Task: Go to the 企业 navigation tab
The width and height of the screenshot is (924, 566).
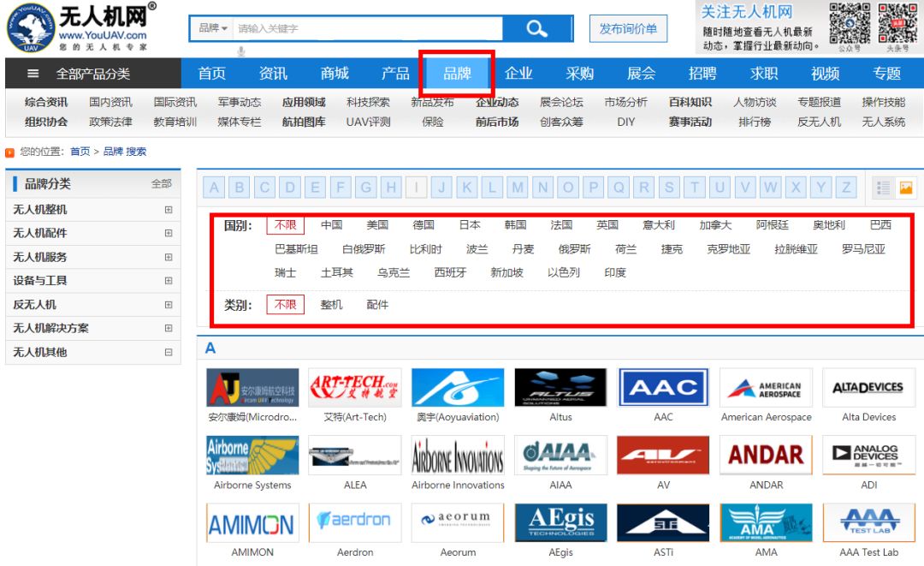Action: pyautogui.click(x=518, y=74)
